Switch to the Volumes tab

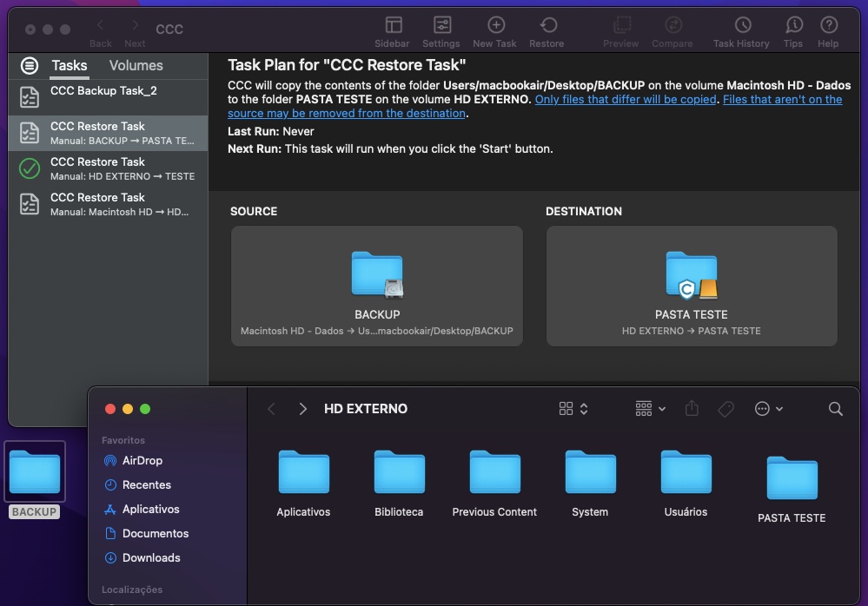point(136,65)
